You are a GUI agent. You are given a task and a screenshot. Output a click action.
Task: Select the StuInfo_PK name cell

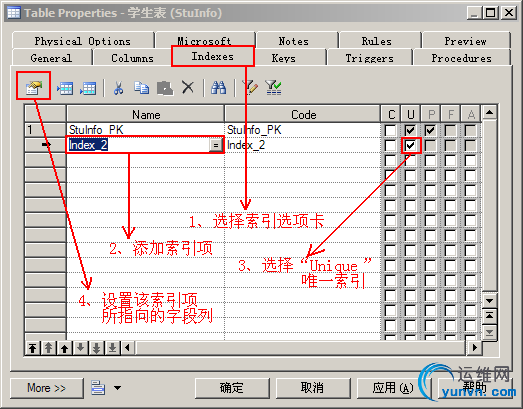(145, 130)
